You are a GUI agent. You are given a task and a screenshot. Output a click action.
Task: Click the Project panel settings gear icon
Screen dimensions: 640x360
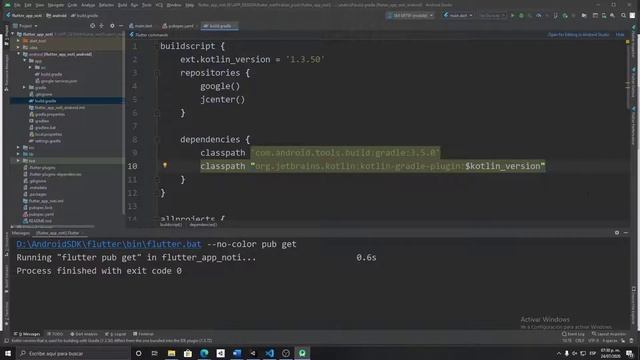coord(112,26)
